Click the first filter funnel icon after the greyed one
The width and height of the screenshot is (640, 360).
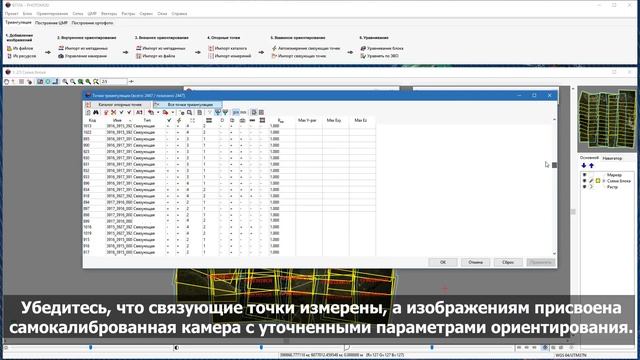tap(218, 112)
